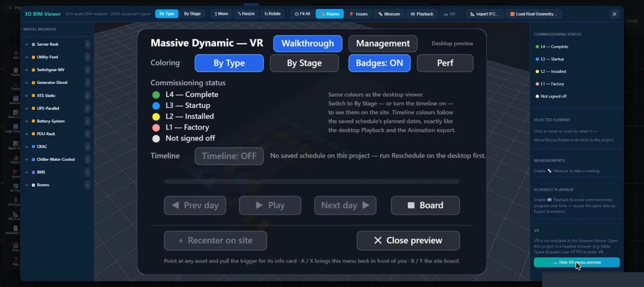Image resolution: width=644 pixels, height=287 pixels.
Task: Enable the Measure tool
Action: click(389, 14)
